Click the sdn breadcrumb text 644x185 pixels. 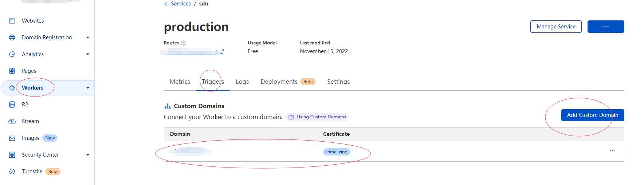(x=204, y=4)
